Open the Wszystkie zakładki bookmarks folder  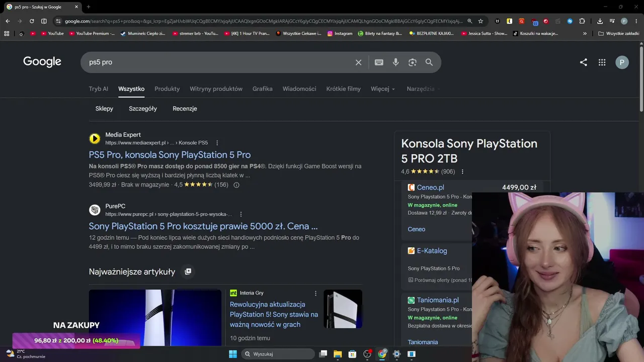coord(619,34)
